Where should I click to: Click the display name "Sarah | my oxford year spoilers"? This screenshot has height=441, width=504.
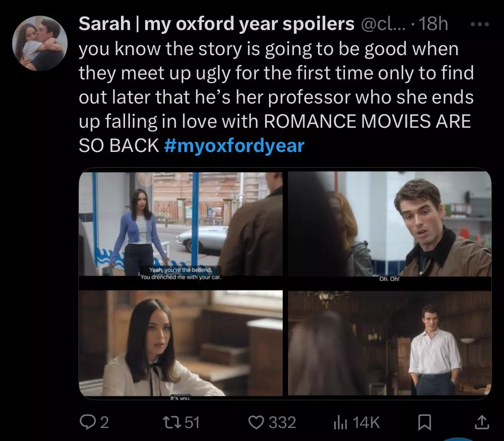coord(216,24)
